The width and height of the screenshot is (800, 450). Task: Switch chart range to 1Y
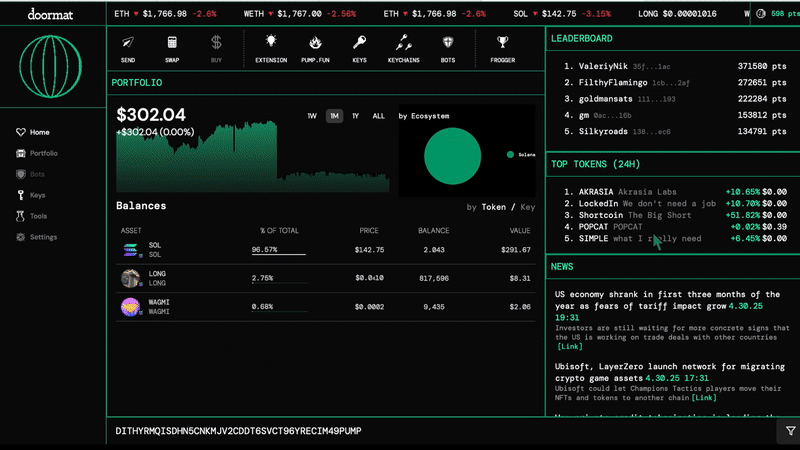coord(356,116)
